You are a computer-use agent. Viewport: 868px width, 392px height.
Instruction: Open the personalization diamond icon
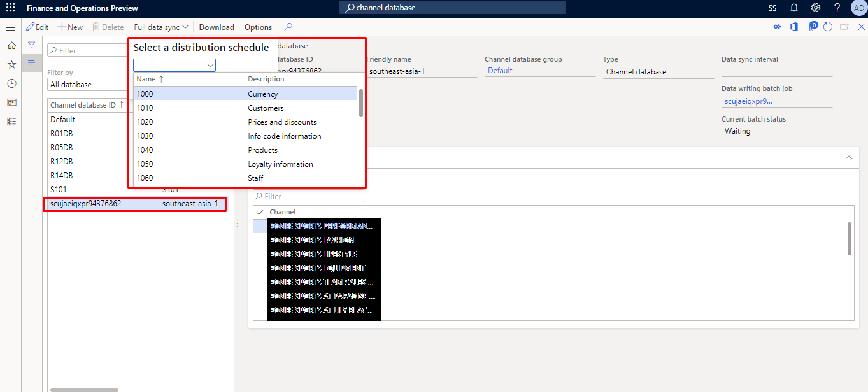777,27
